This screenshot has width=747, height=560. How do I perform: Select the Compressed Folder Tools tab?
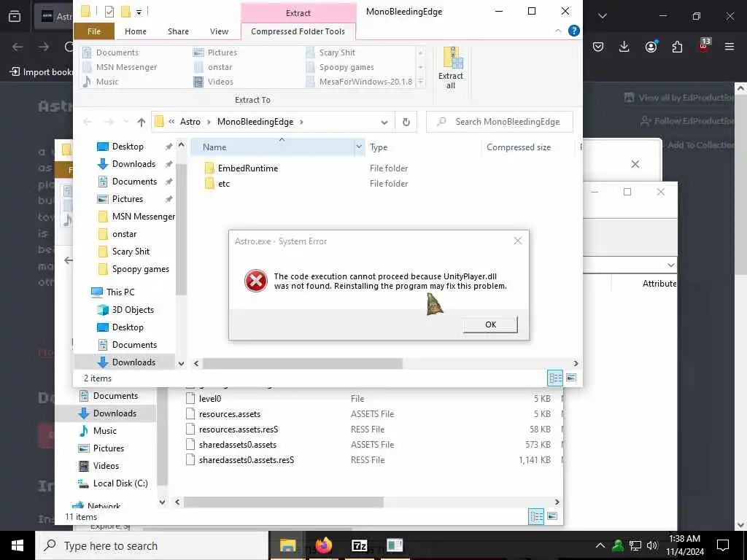tap(298, 31)
